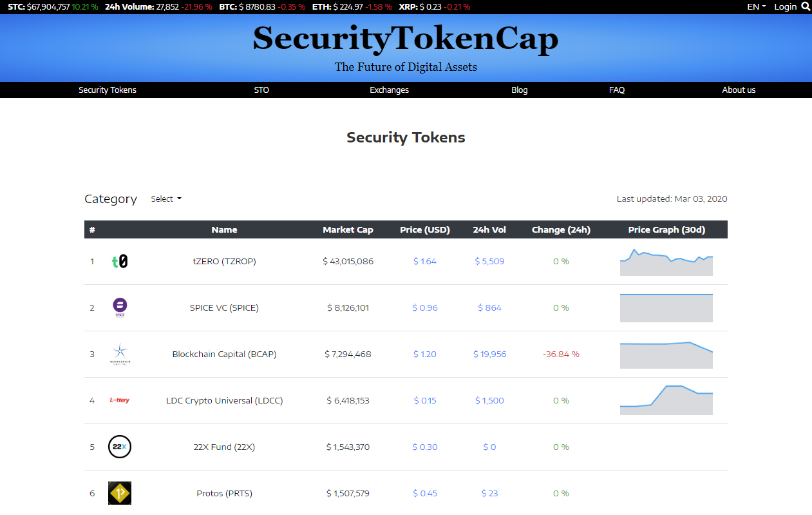Click the Blockchain Capital star logo
Viewport: 812px width, 515px height.
pos(120,354)
